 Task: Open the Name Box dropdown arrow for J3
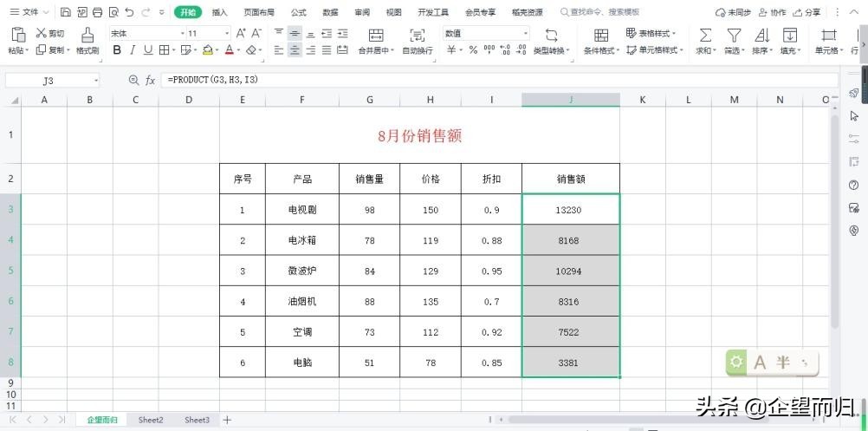coord(95,80)
